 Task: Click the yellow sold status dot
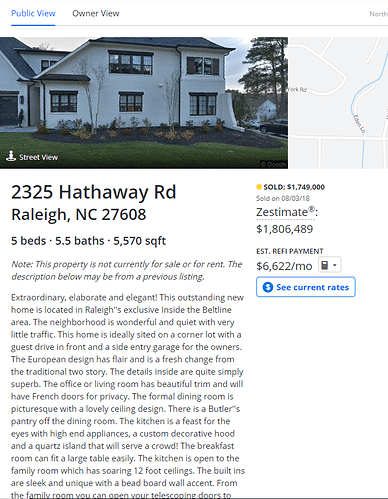tap(259, 187)
